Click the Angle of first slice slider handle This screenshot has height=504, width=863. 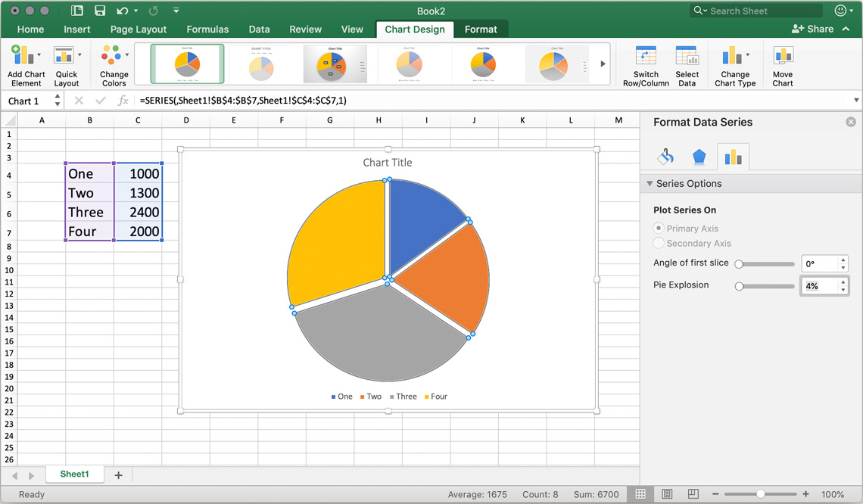(739, 264)
